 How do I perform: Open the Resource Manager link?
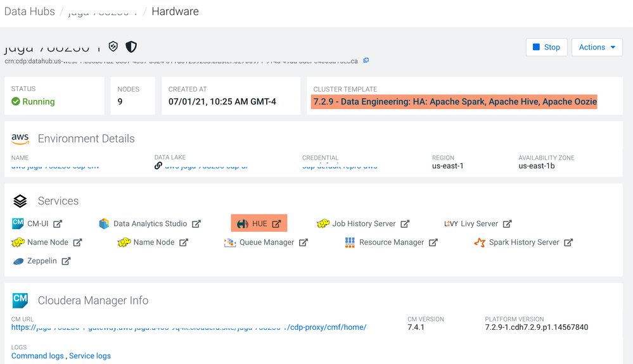pyautogui.click(x=392, y=242)
